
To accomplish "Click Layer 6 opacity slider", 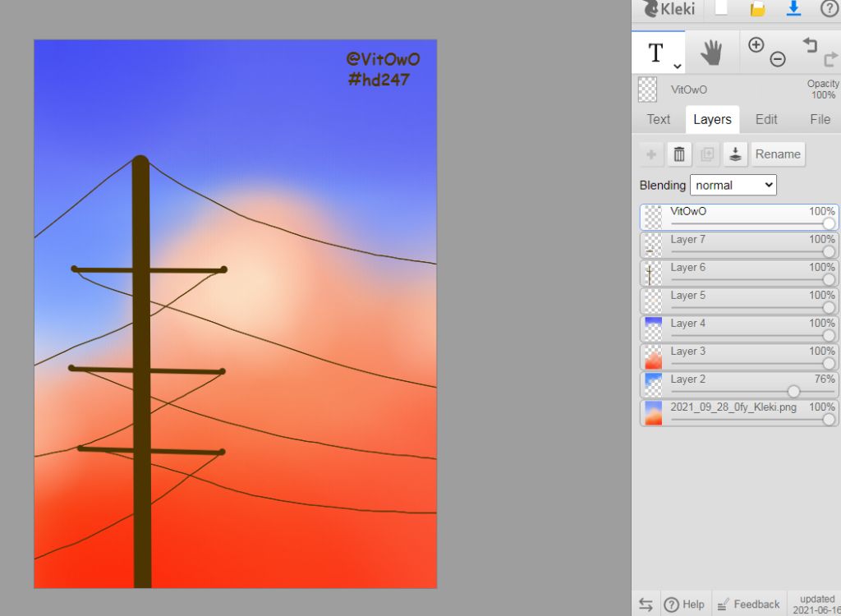I will tap(752, 279).
